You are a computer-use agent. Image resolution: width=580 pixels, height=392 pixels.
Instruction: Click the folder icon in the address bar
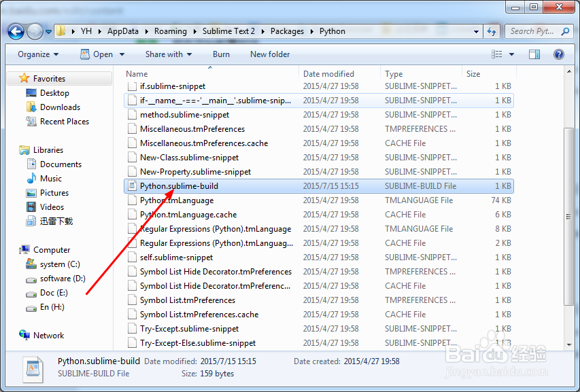click(61, 31)
